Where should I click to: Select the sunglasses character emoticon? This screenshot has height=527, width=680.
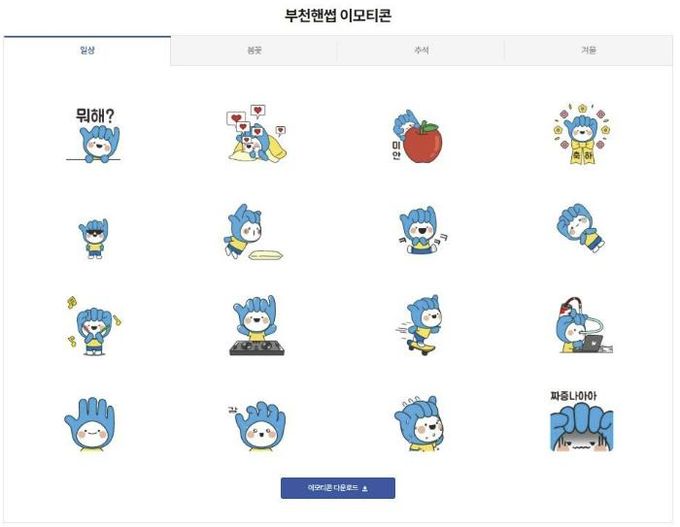coord(94,239)
